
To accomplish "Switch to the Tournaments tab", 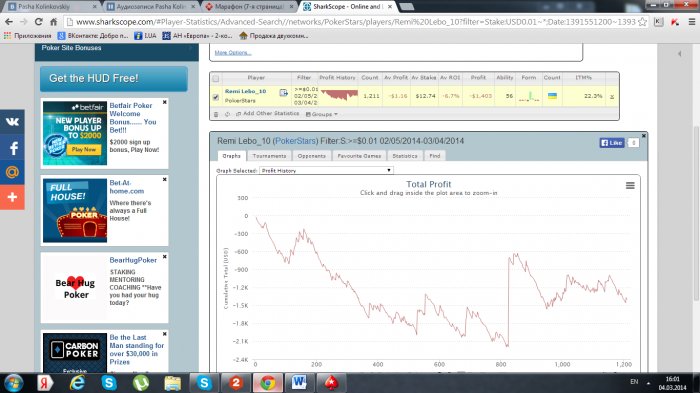I will [x=269, y=156].
